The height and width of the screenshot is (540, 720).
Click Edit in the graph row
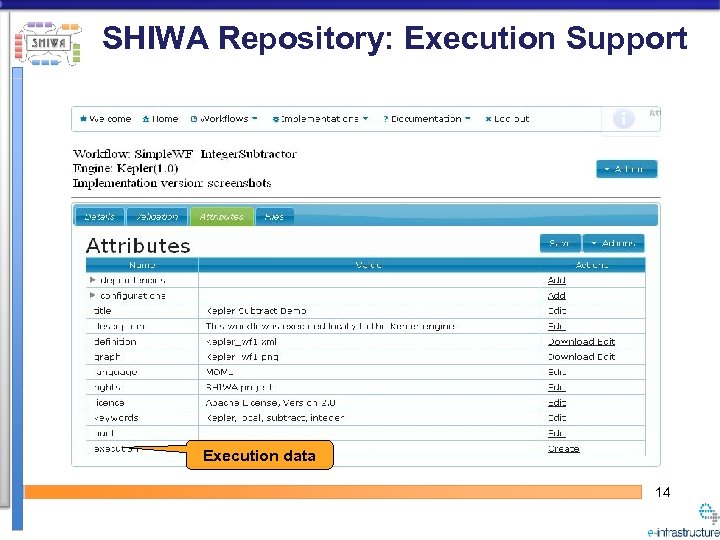click(606, 357)
